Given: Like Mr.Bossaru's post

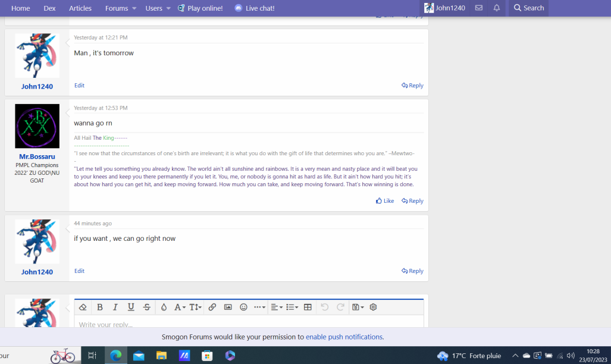Looking at the screenshot, I should 385,201.
